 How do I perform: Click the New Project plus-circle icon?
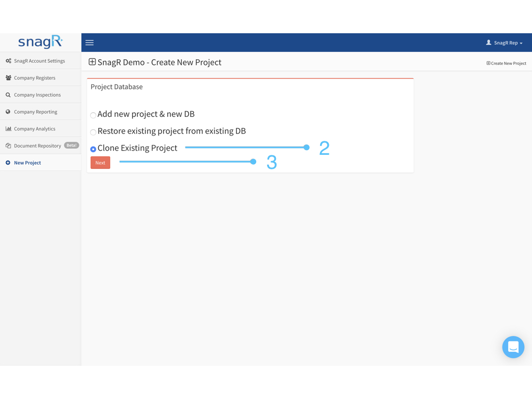point(8,163)
